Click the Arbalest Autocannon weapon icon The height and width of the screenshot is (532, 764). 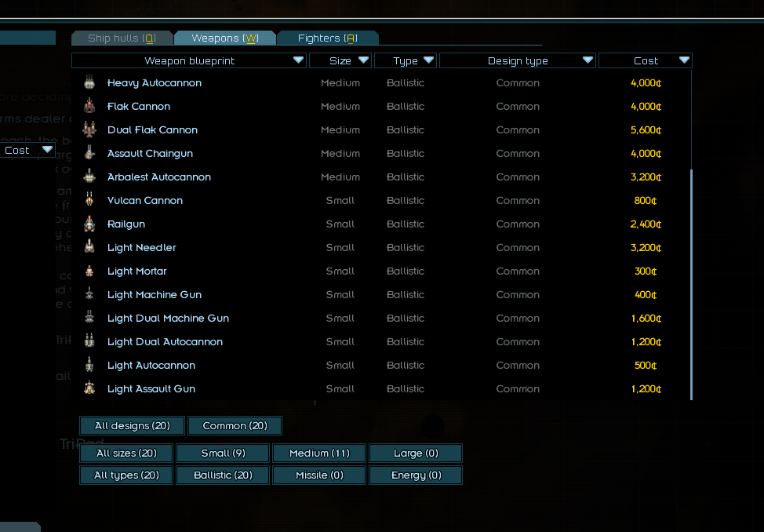pos(89,176)
